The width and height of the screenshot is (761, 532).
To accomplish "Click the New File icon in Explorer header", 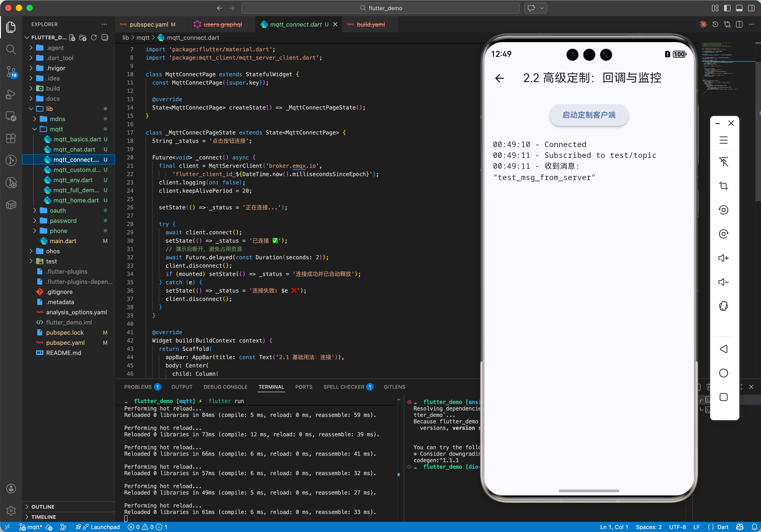I will (x=72, y=37).
